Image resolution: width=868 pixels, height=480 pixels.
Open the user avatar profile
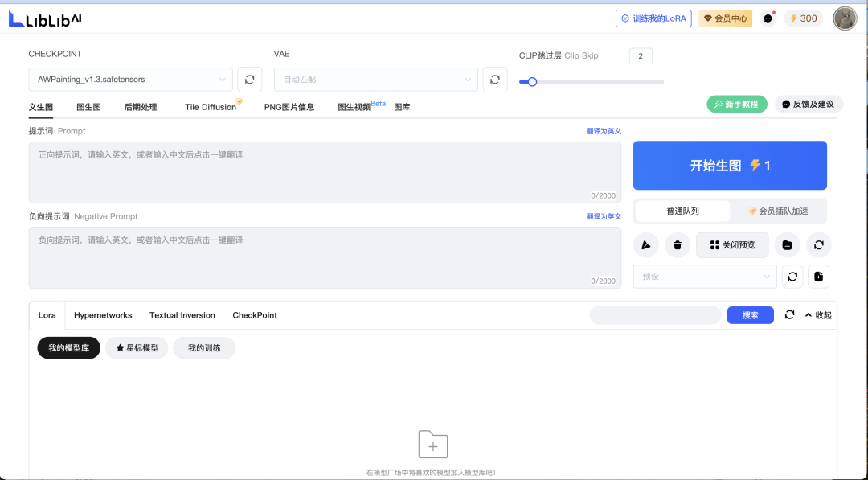coord(845,18)
